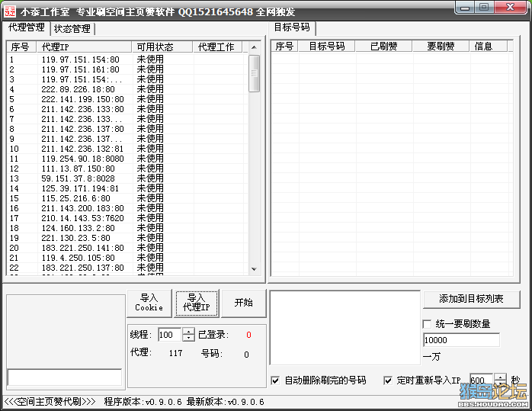Click the 代理IP column header
The height and width of the screenshot is (411, 532).
(x=84, y=47)
